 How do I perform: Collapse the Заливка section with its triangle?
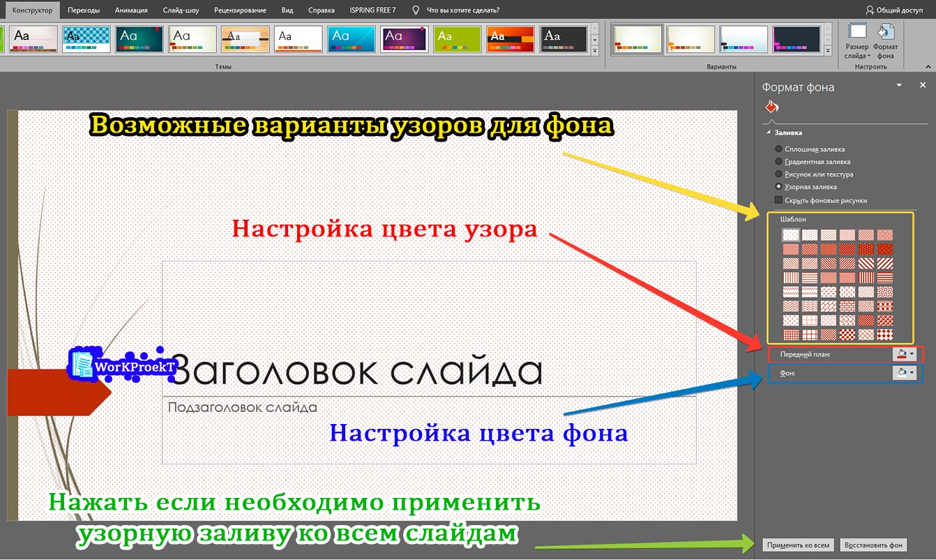(767, 132)
